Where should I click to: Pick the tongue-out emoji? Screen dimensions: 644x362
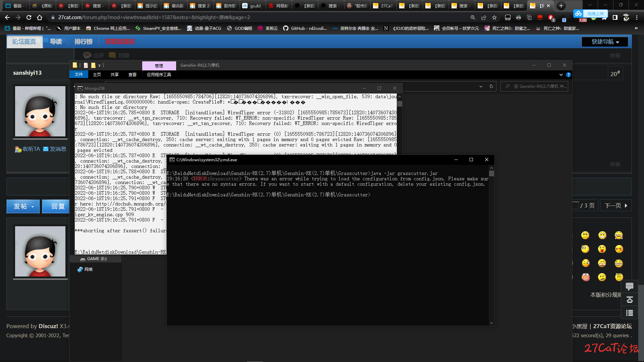tap(602, 249)
